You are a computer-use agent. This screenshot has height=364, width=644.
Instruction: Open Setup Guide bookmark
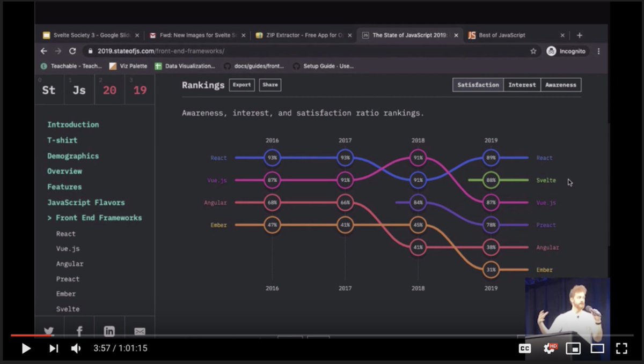[323, 66]
